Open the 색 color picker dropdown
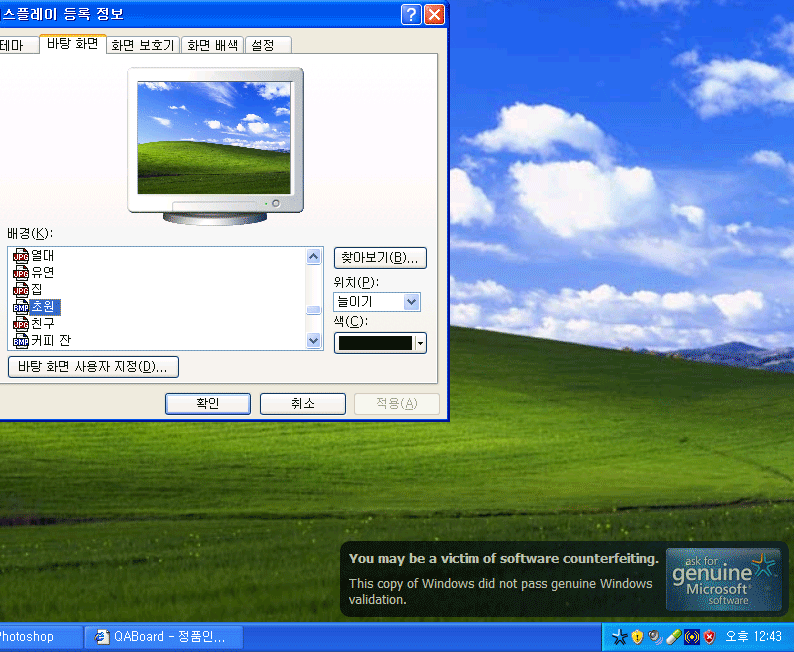Image resolution: width=794 pixels, height=652 pixels. (x=380, y=343)
